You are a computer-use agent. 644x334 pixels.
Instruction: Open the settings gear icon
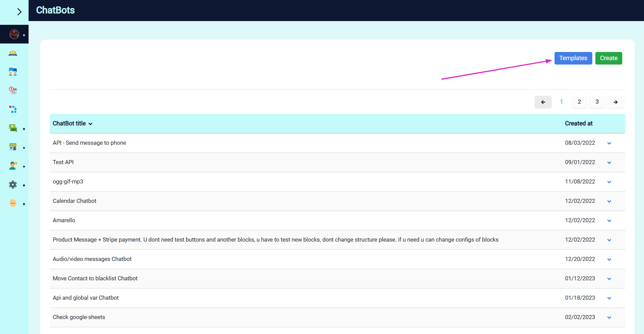point(13,184)
